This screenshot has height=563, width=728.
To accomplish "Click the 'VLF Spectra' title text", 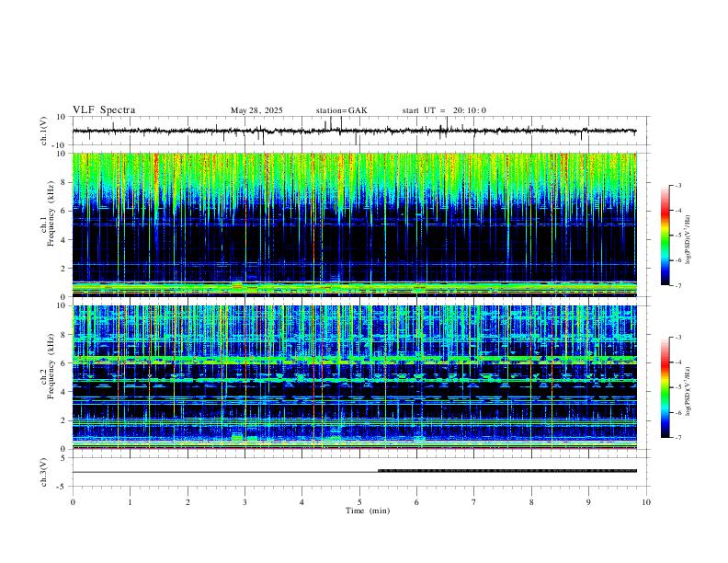I will (104, 110).
